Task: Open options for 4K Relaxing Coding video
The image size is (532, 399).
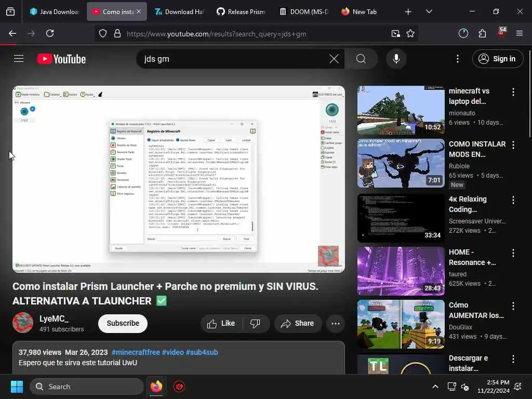Action: pyautogui.click(x=513, y=200)
